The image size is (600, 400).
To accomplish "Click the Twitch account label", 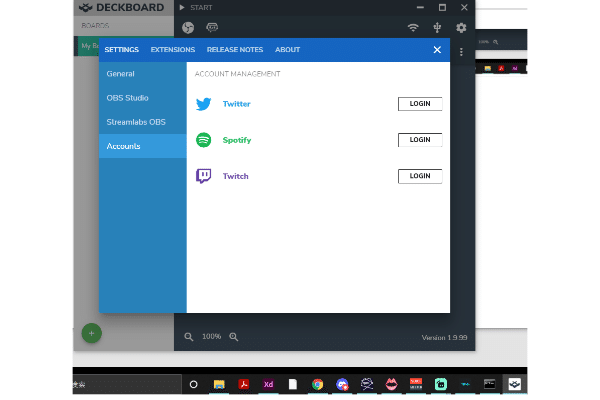I will [236, 176].
